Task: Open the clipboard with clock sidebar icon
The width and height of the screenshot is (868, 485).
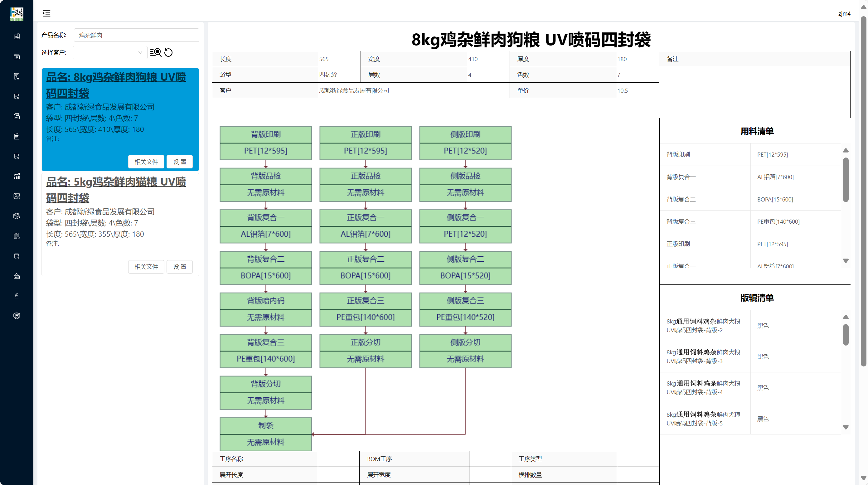Action: pyautogui.click(x=17, y=236)
